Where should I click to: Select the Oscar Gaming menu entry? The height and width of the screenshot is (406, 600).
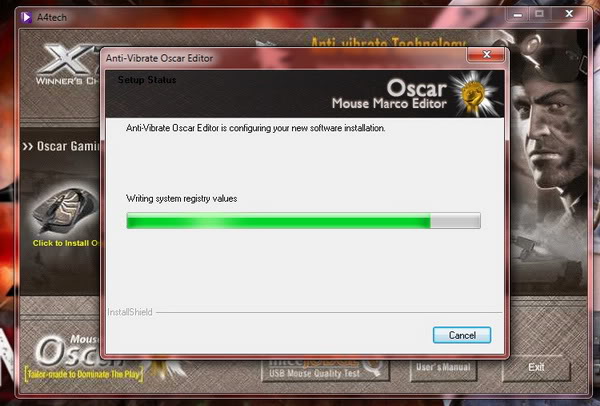[x=61, y=146]
